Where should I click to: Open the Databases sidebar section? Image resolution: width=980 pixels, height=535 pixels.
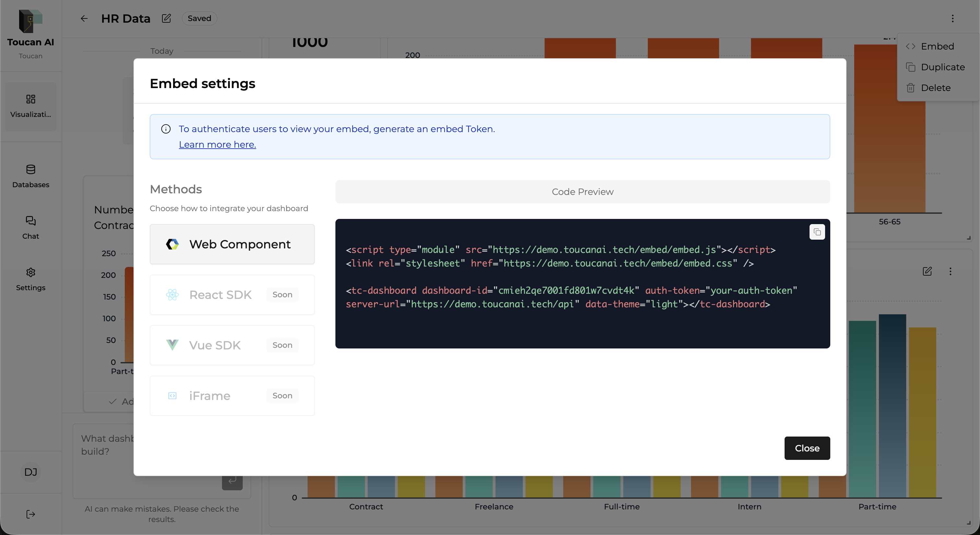(30, 176)
